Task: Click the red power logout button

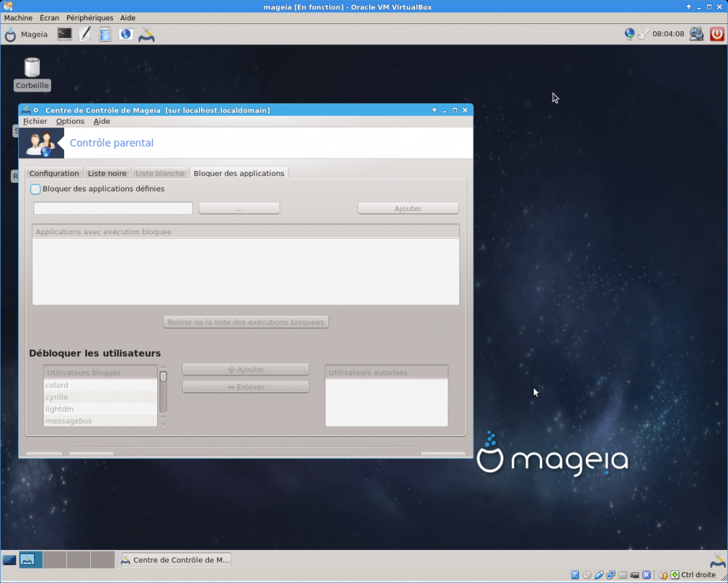Action: (717, 34)
